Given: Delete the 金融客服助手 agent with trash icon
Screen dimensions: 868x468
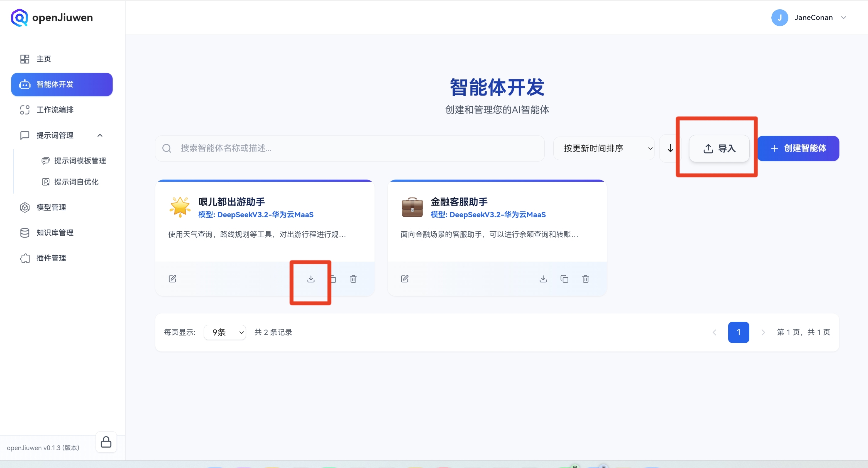Looking at the screenshot, I should (x=585, y=279).
